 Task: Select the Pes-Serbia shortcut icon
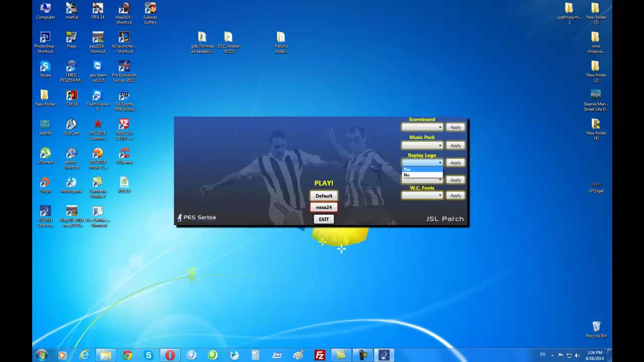point(98,217)
